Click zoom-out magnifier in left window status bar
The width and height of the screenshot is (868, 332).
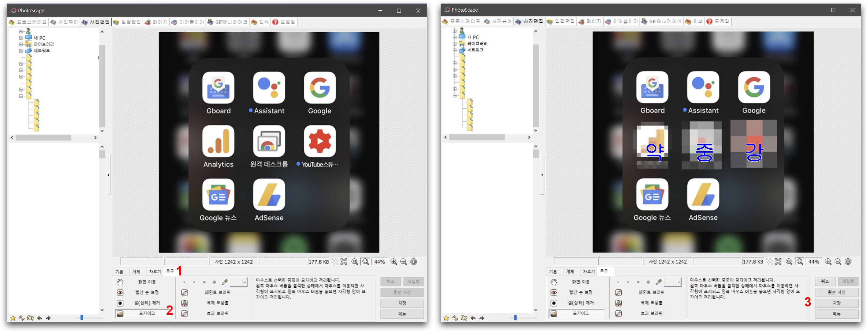(x=403, y=262)
